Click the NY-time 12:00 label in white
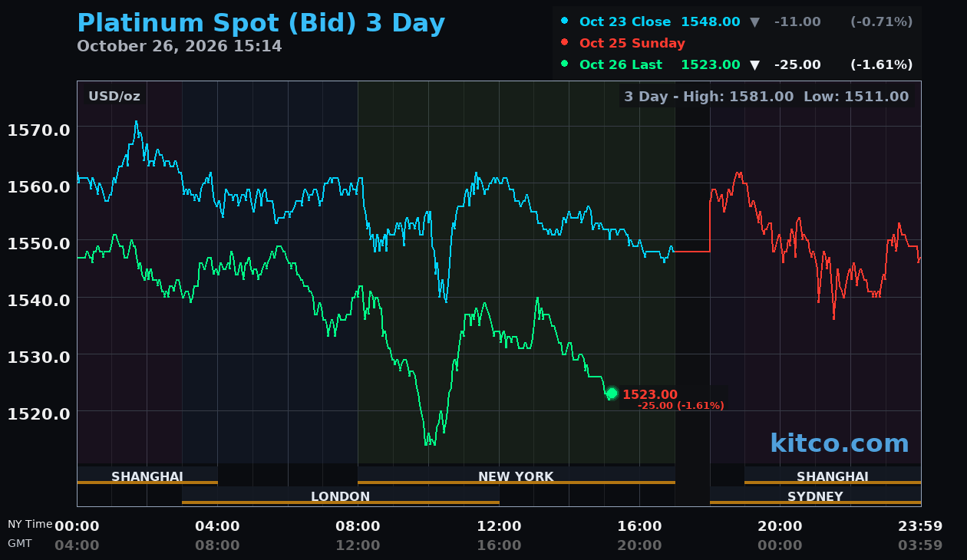This screenshot has width=967, height=560. tap(499, 526)
